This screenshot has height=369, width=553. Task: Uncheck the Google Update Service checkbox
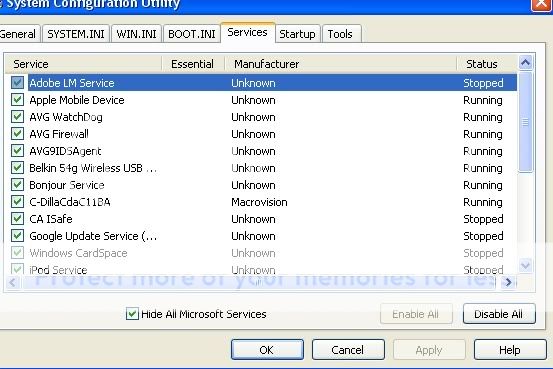point(17,236)
